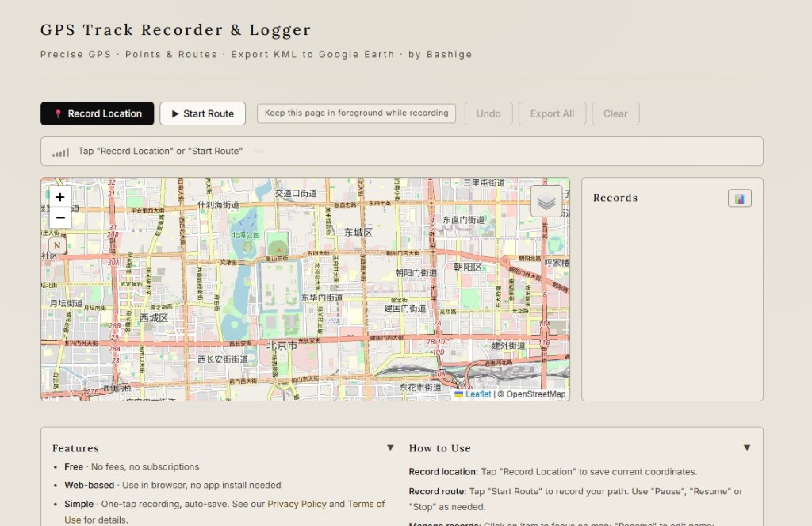
Task: Click the Undo button
Action: pos(488,113)
